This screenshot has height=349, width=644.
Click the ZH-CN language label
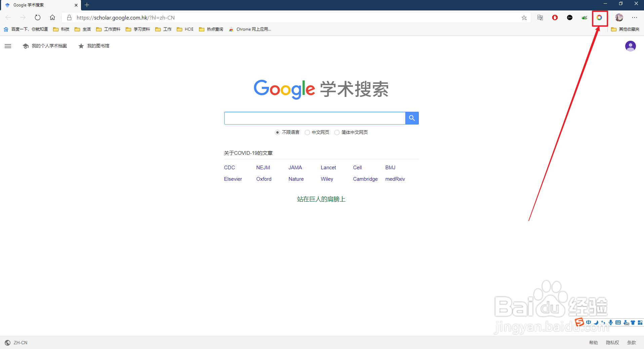point(21,343)
